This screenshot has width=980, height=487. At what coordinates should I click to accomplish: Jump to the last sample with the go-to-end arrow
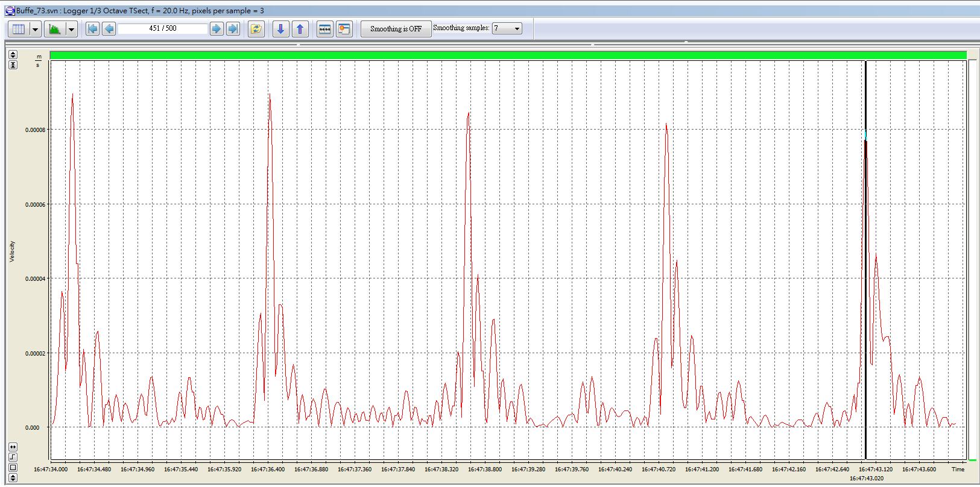click(x=233, y=29)
